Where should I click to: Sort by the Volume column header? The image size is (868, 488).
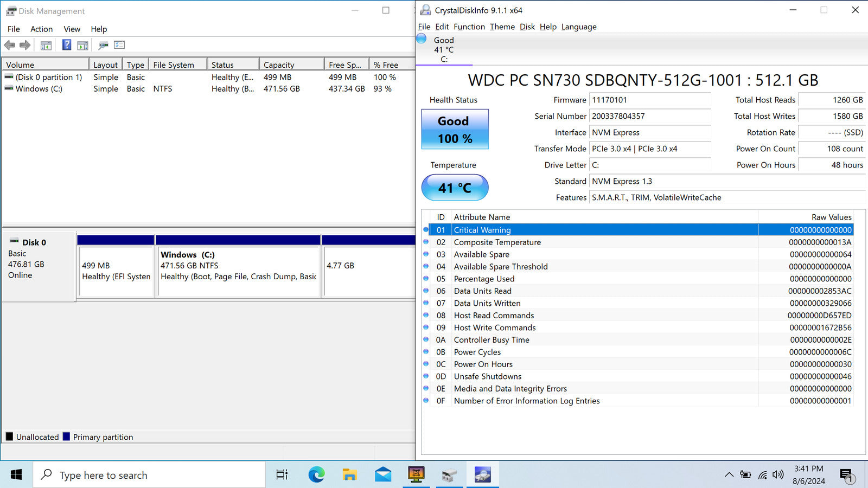45,65
